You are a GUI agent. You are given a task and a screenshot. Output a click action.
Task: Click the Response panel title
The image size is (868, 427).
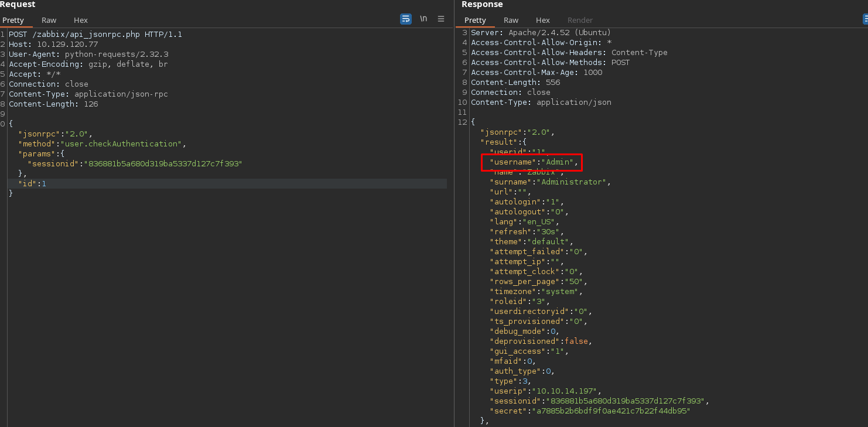[482, 5]
